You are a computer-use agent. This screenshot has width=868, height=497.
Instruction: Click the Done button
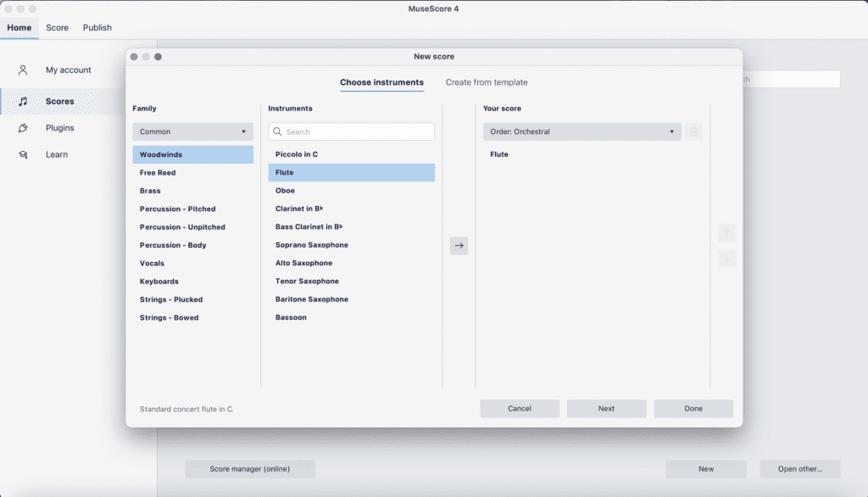coord(693,409)
